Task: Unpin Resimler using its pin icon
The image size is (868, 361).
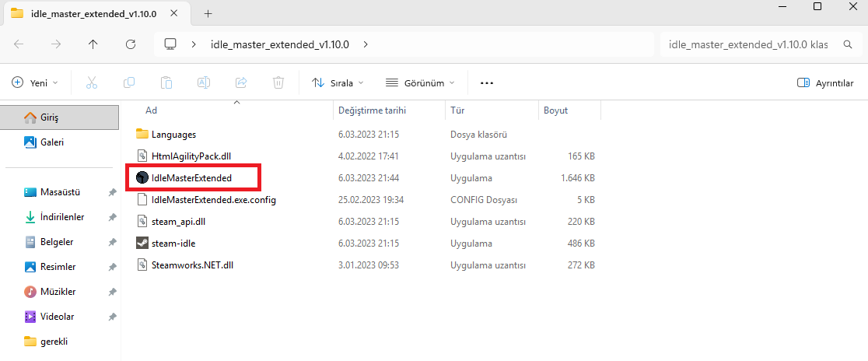Action: coord(112,268)
